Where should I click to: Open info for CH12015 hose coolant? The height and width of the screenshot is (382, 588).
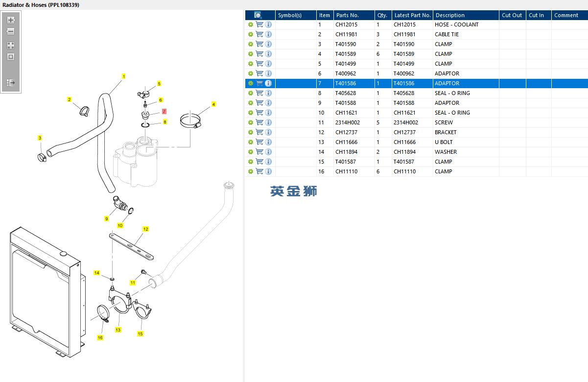tap(268, 24)
